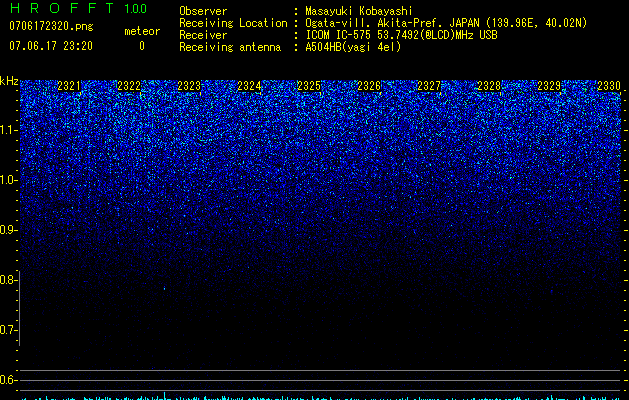Select the filename 0706172320.png
The image size is (629, 400).
pos(51,27)
